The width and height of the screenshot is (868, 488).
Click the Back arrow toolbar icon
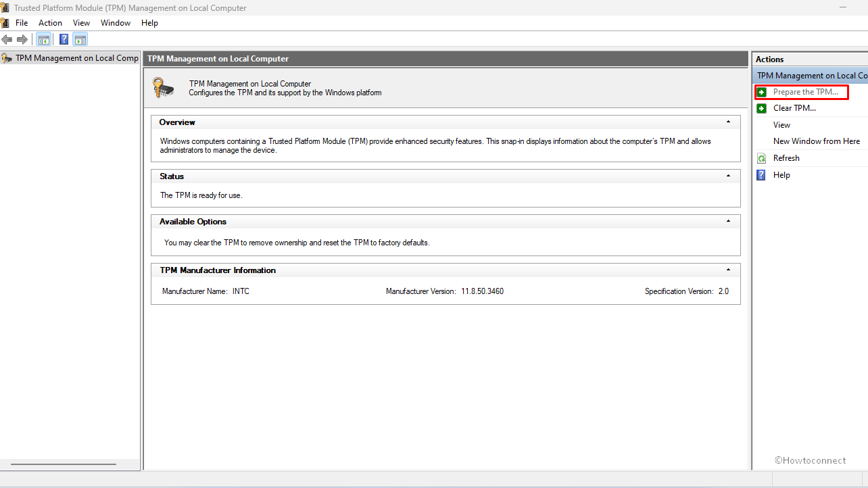[7, 39]
